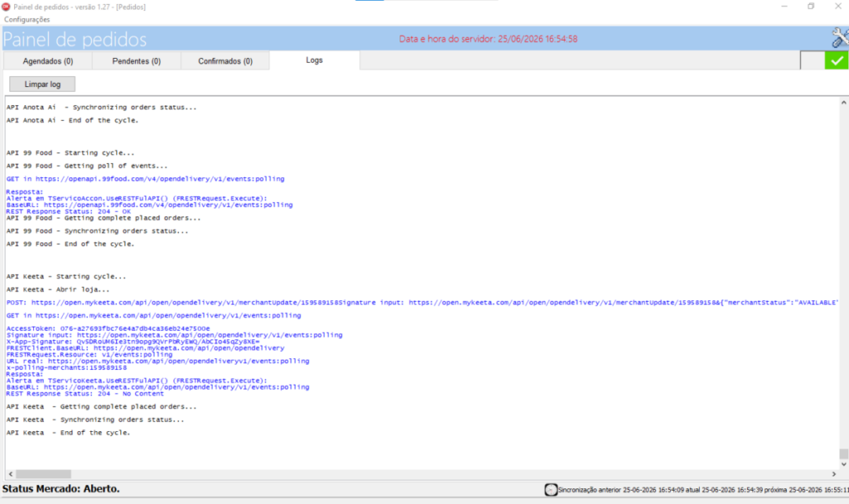Viewport: 849px width, 504px height.
Task: Click 'REST Response Status: 204 - OK' log line
Action: click(69, 211)
